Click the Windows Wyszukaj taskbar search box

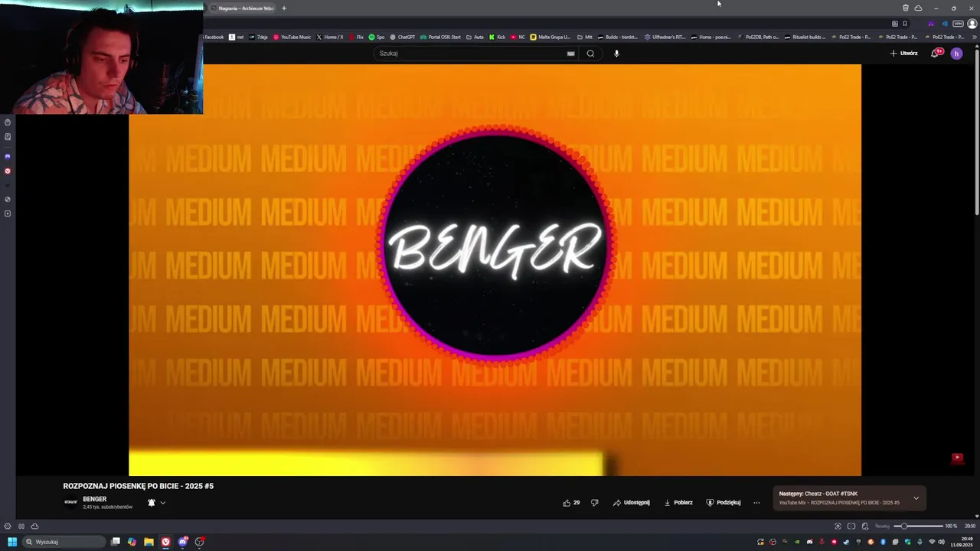click(64, 542)
